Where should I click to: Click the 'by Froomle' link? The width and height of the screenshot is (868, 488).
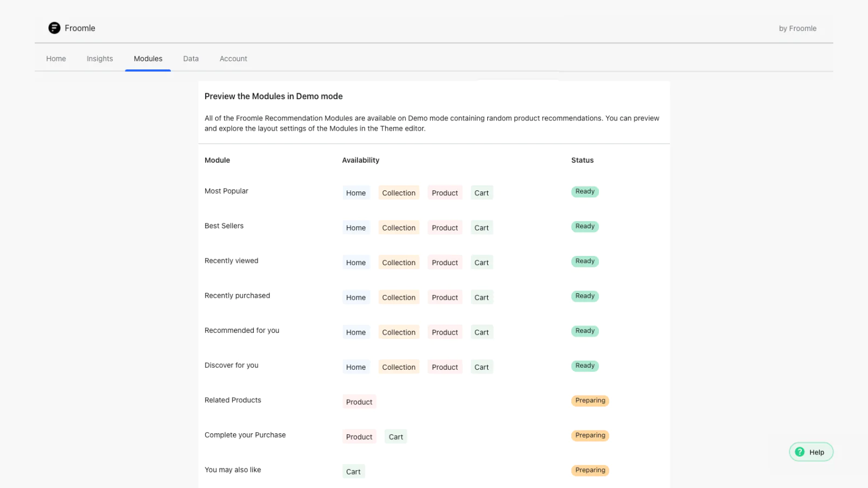tap(797, 28)
